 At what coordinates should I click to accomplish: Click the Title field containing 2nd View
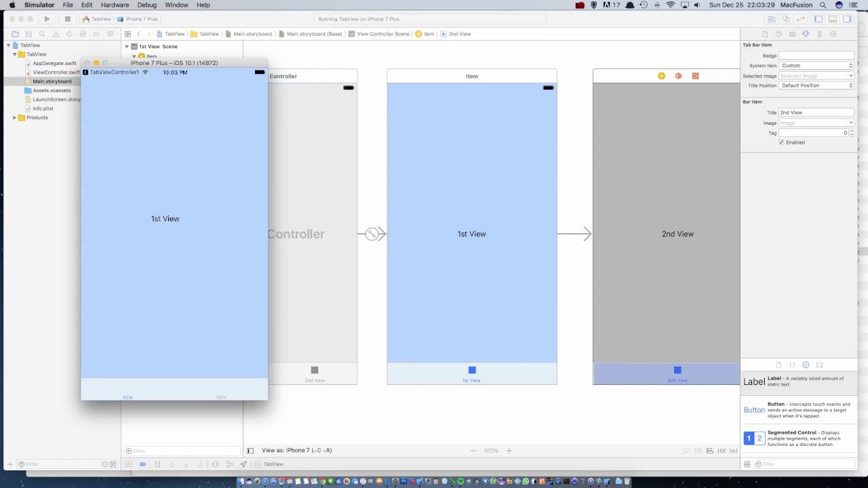[x=816, y=113]
